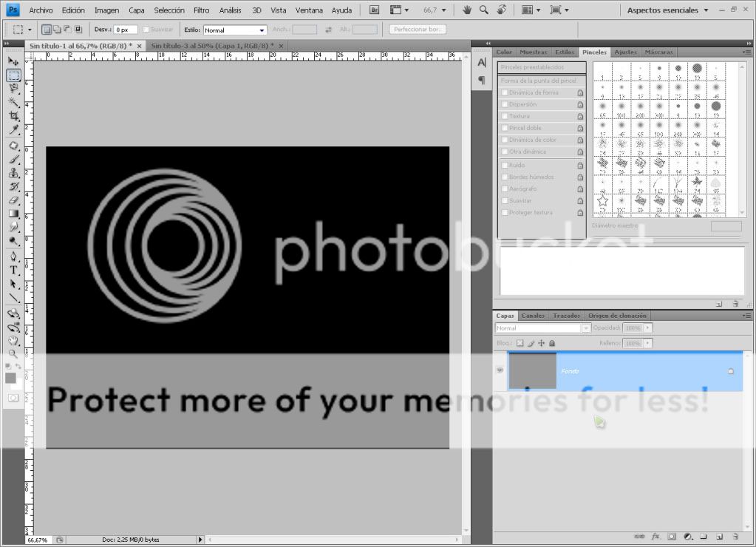The image size is (756, 547).
Task: Select the Line shape tool
Action: [13, 298]
